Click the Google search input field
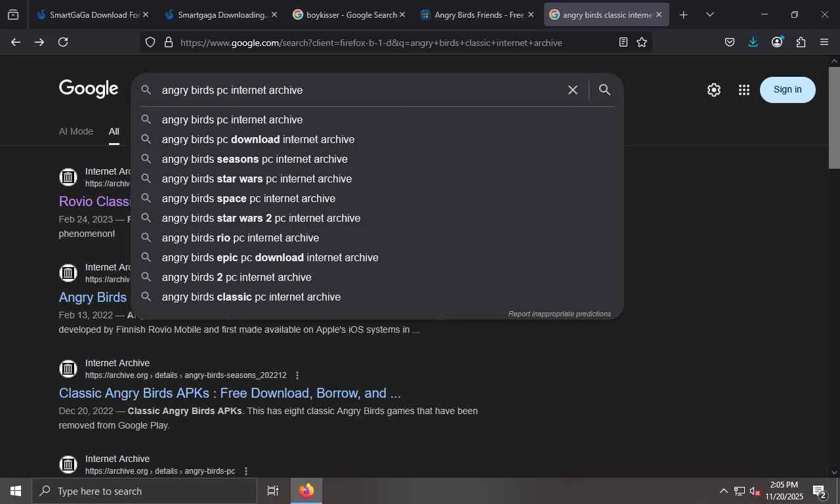 361,90
